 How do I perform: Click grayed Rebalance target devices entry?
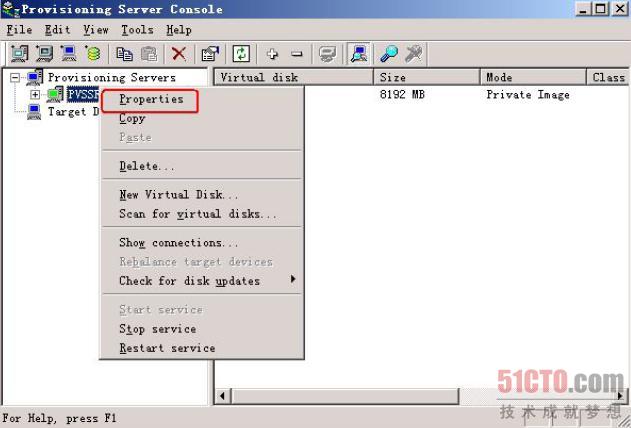(x=202, y=262)
